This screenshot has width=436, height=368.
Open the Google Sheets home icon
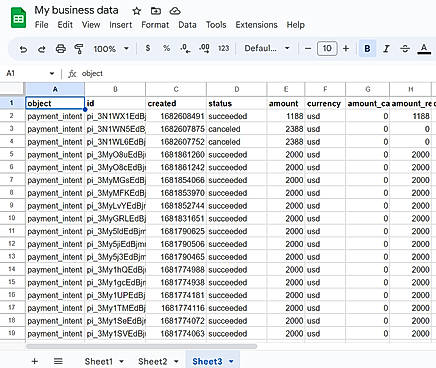pos(19,18)
